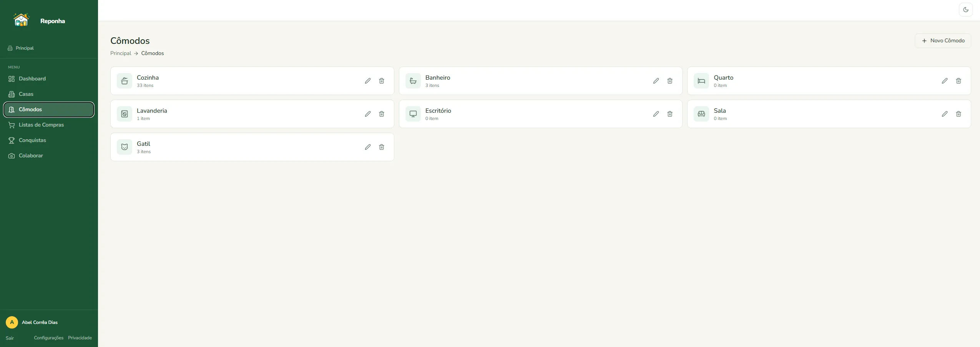980x347 pixels.
Task: Click the Reponha house logo
Action: (x=21, y=20)
